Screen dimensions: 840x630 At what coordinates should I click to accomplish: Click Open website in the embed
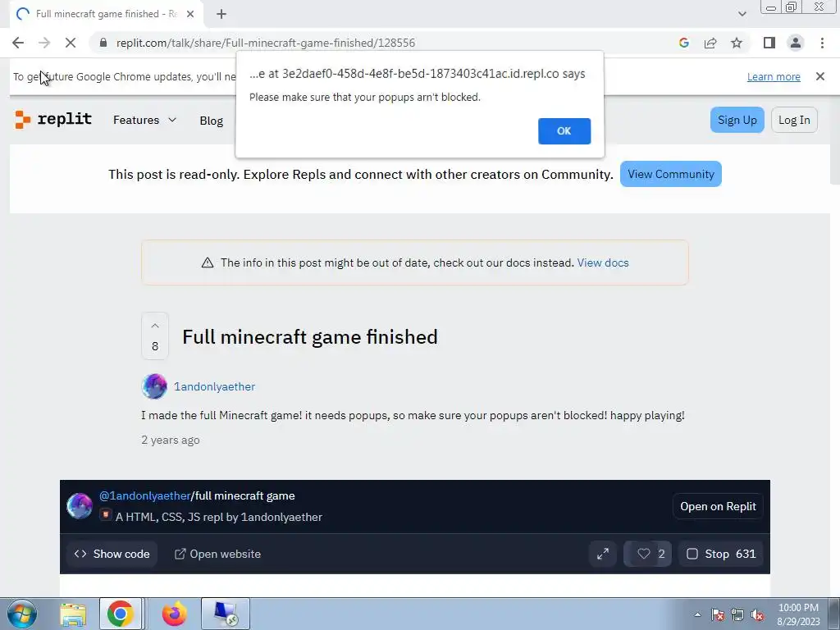tap(217, 554)
